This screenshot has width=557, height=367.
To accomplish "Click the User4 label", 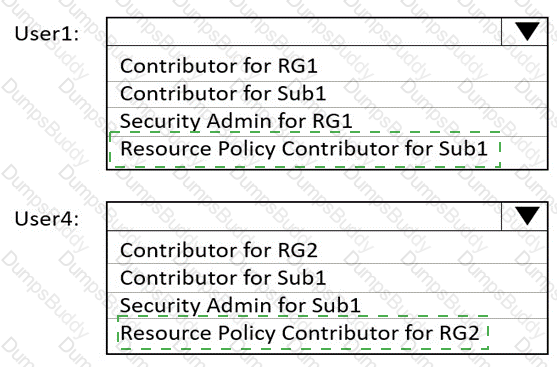I will point(47,218).
